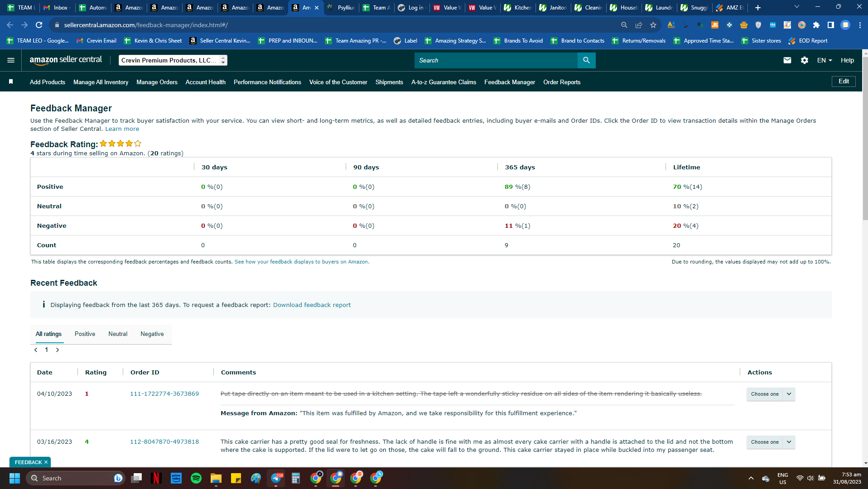Image resolution: width=868 pixels, height=489 pixels.
Task: Open the browser extensions puzzle icon
Action: coord(816,25)
